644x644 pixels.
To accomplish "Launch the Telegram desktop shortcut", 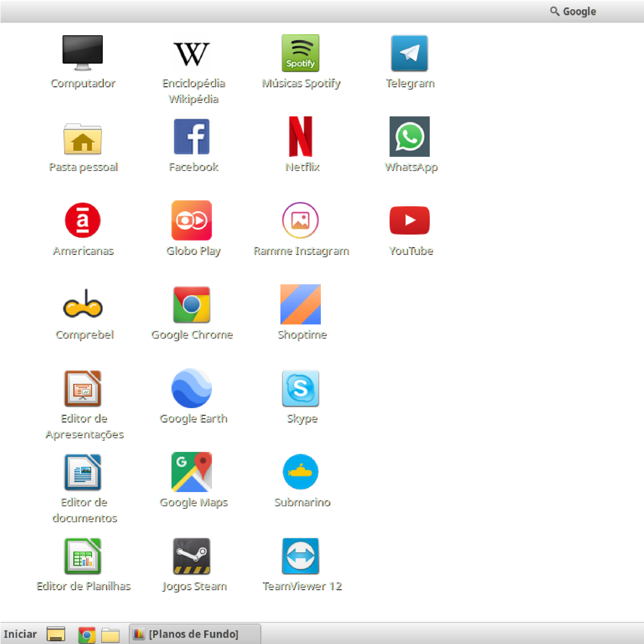I will click(x=409, y=53).
